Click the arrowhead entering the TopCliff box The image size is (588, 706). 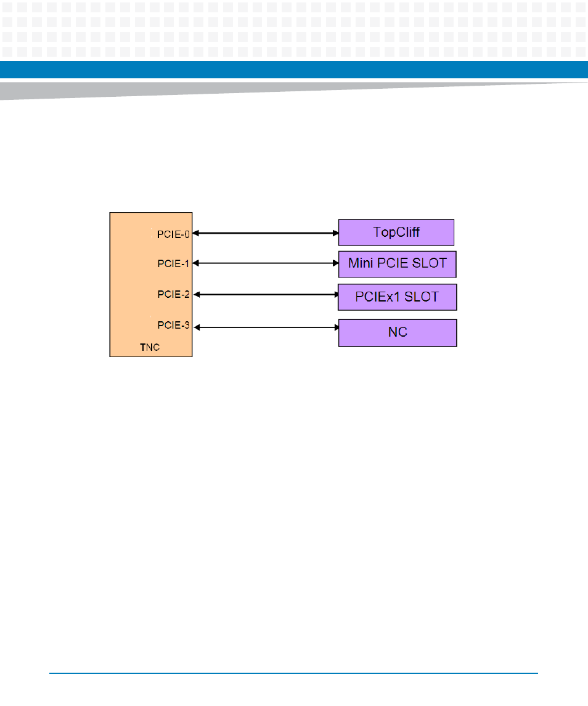(x=335, y=233)
